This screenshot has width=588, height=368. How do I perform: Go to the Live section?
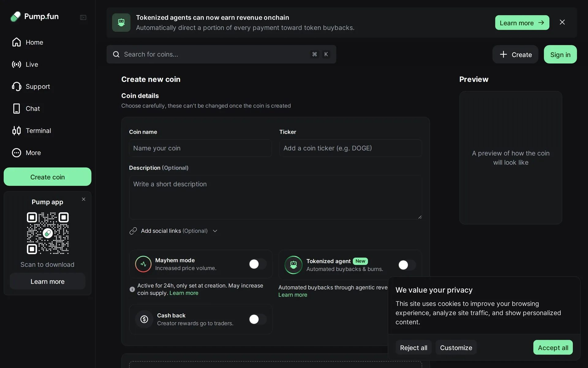(47, 64)
